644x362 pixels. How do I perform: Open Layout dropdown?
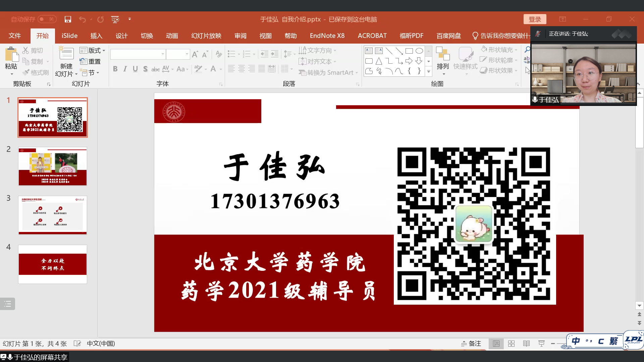[x=93, y=50]
